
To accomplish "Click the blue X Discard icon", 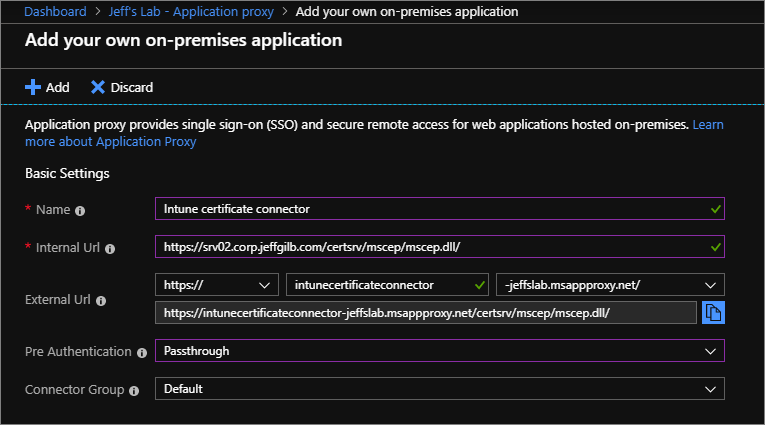I will pos(98,87).
